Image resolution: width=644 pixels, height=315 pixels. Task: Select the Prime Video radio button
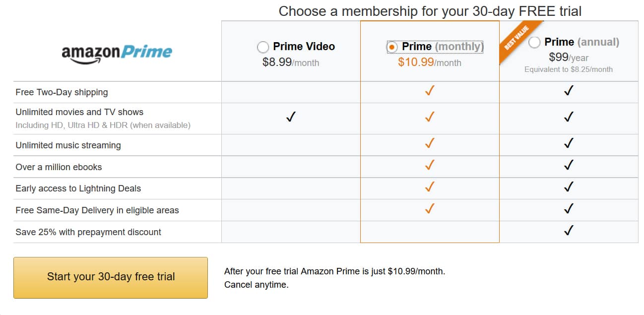pyautogui.click(x=263, y=47)
